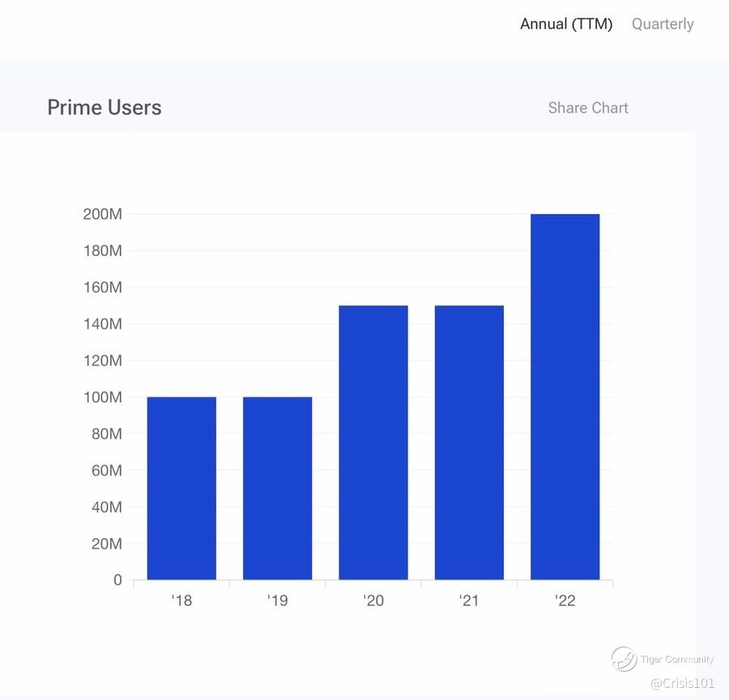Screen dimensions: 729x700
Task: Click the '19 x-axis label
Action: tap(278, 600)
